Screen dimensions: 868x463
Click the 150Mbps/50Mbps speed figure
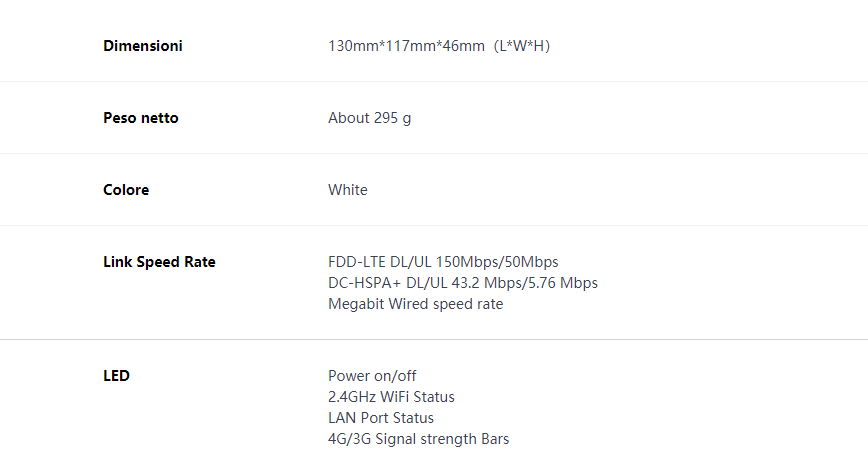click(497, 262)
